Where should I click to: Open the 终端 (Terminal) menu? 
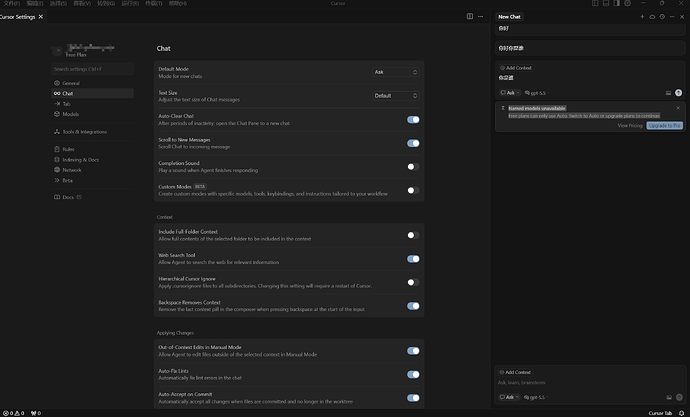(x=154, y=3)
